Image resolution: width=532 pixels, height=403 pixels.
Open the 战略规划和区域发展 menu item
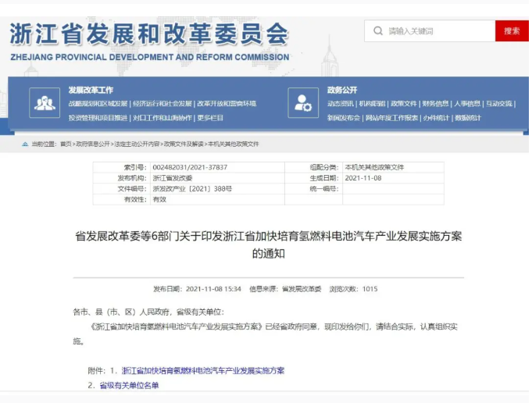[98, 104]
